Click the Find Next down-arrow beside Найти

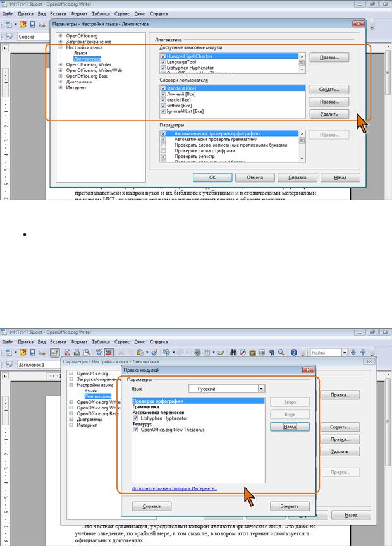pos(353,353)
